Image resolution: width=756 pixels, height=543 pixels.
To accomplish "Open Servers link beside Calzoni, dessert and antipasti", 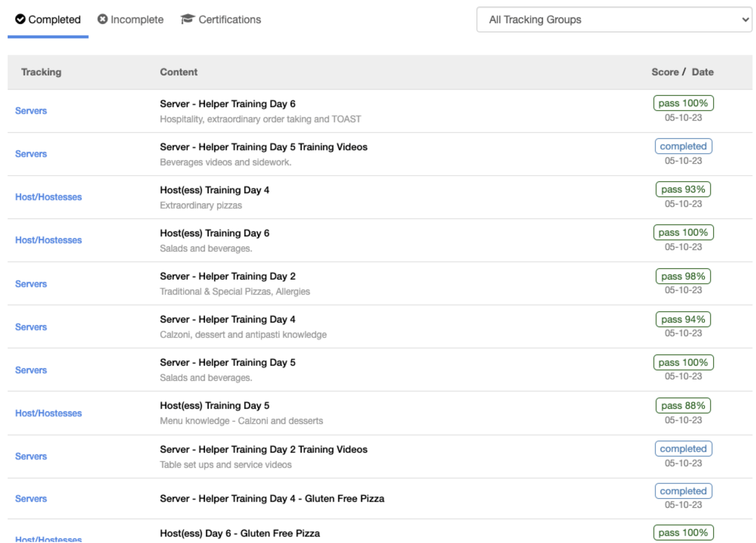I will pos(31,327).
